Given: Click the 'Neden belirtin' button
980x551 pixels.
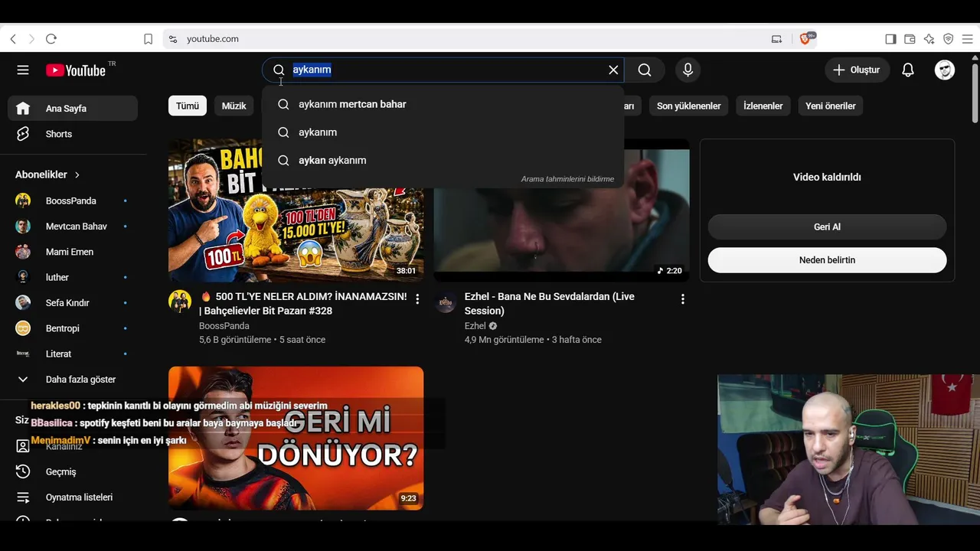Looking at the screenshot, I should pyautogui.click(x=827, y=260).
